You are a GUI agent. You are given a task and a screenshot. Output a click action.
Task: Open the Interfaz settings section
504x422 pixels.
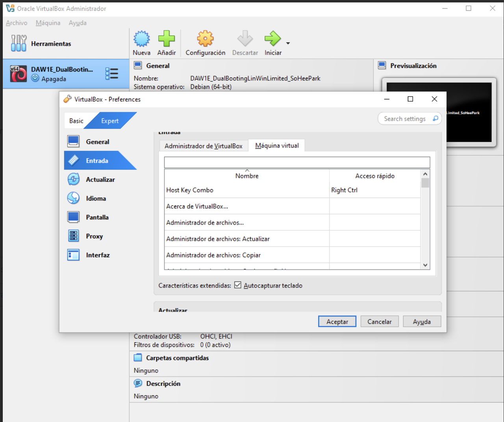[98, 255]
